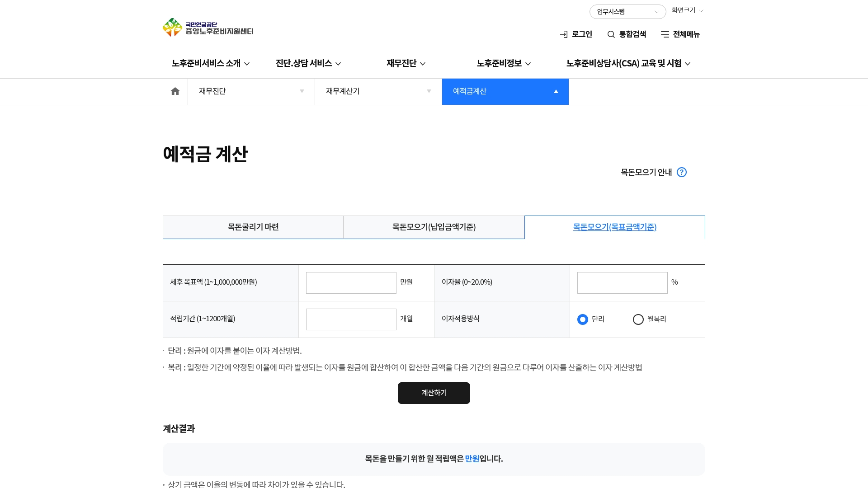Collapse the 예적금계산 breadcrumb dropdown
Viewport: 868px width, 488px height.
505,92
